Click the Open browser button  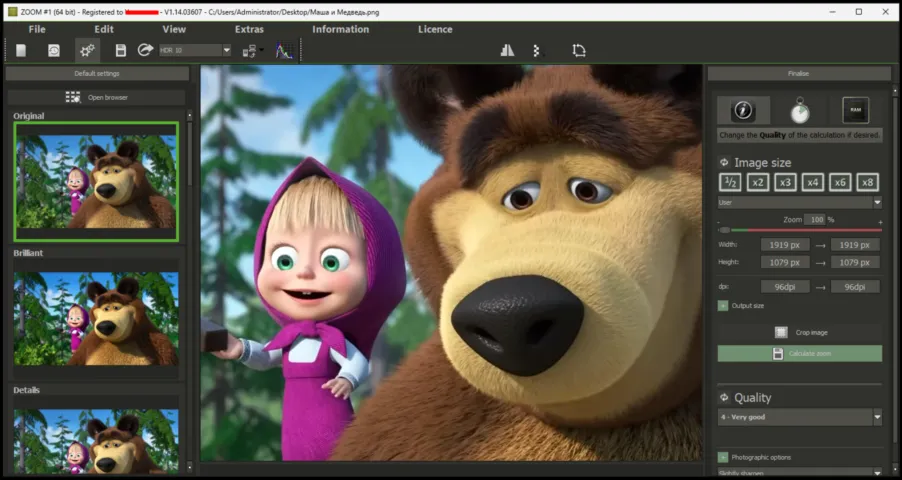click(97, 97)
